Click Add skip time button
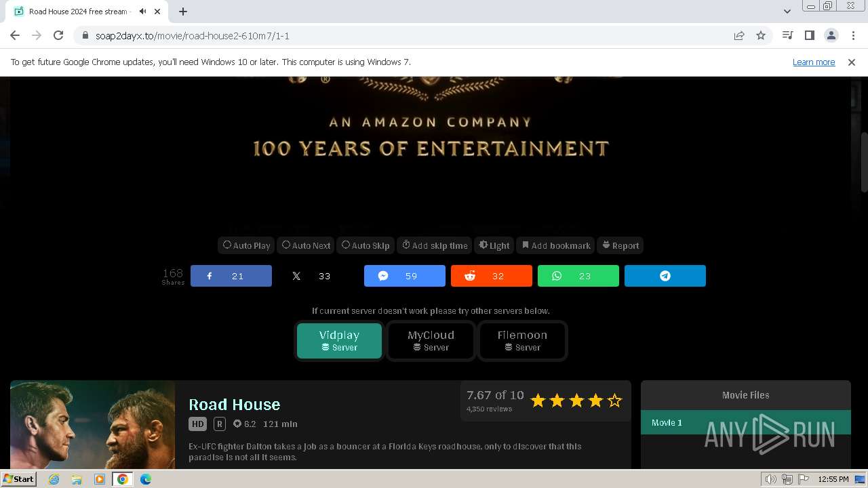The image size is (868, 488). pos(435,245)
